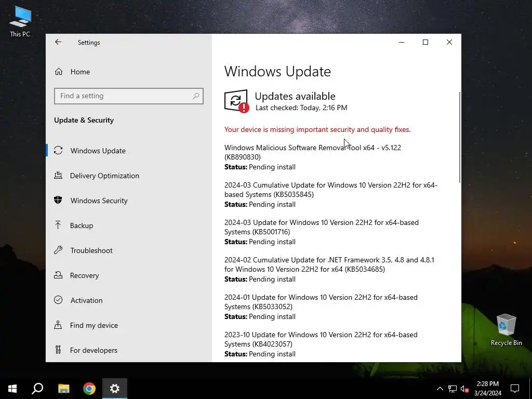
Task: Open the Windows Start menu
Action: 12,389
